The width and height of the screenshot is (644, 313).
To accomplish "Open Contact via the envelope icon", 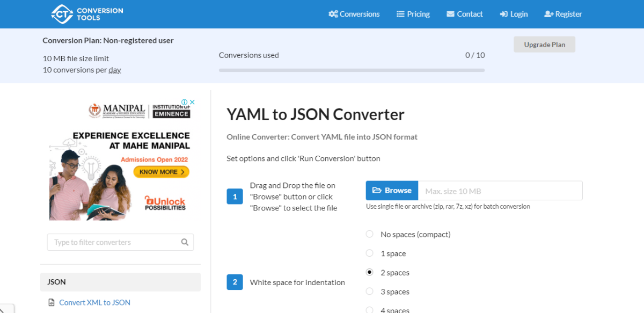I will (450, 14).
